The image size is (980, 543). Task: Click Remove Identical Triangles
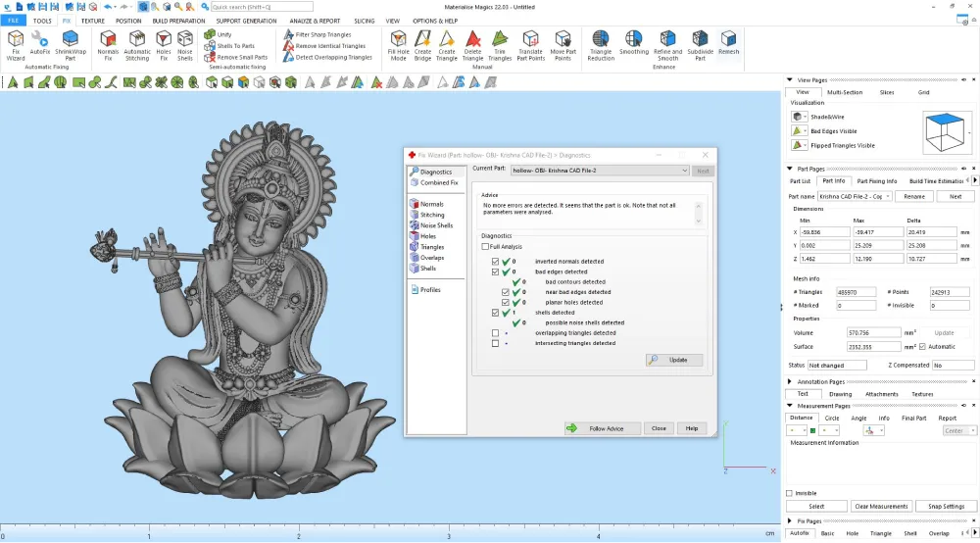(x=324, y=46)
